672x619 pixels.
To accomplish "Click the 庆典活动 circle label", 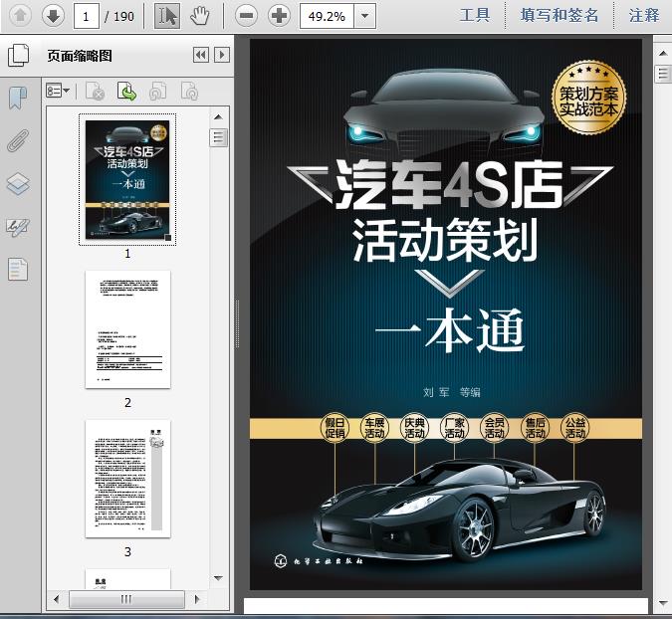I will click(x=414, y=428).
